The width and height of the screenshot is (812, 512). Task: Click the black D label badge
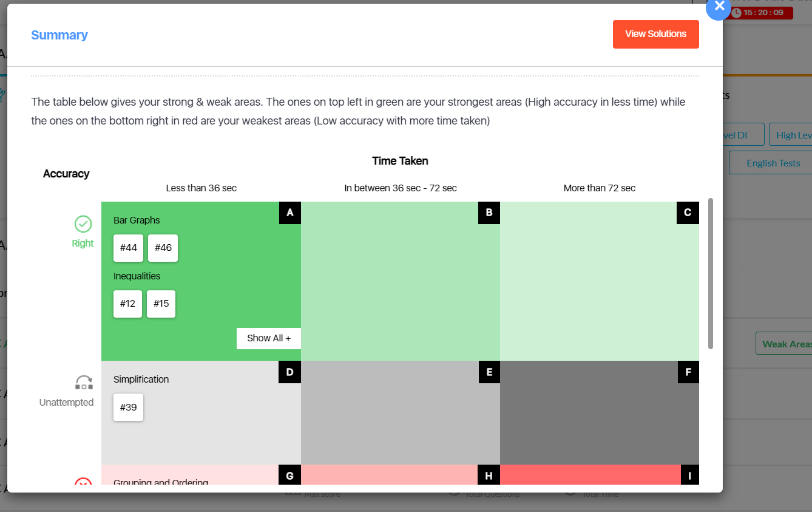tap(289, 372)
